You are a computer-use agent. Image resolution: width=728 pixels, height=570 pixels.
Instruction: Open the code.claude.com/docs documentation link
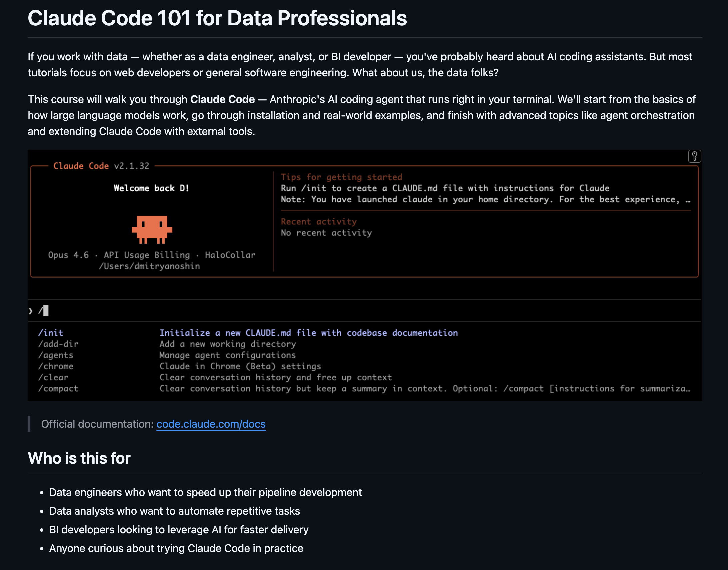(x=211, y=424)
